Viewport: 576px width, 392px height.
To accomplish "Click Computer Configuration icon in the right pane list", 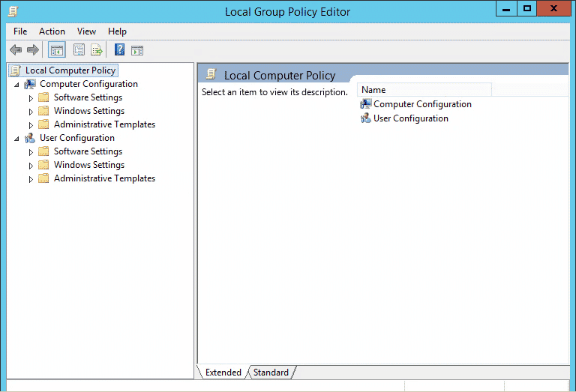I will (x=365, y=104).
